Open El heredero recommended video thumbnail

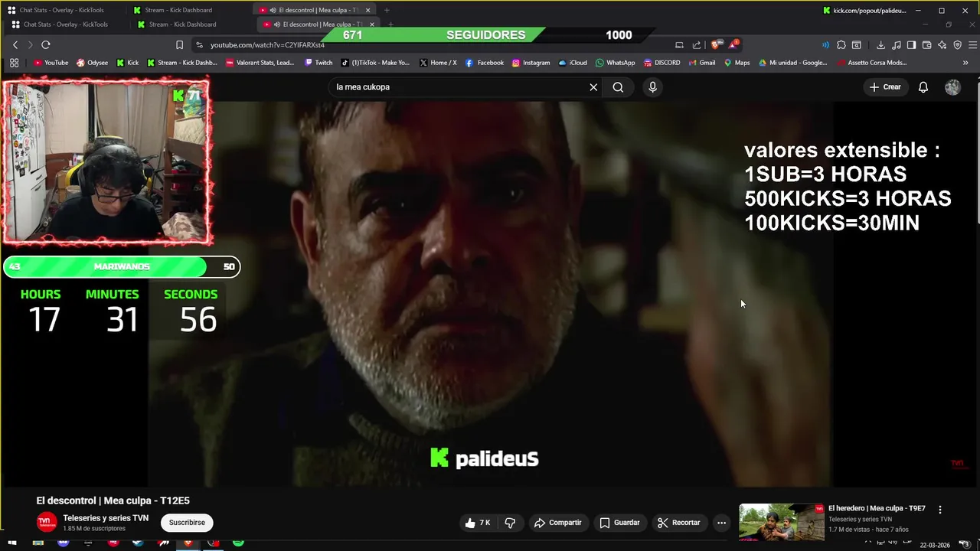point(781,522)
